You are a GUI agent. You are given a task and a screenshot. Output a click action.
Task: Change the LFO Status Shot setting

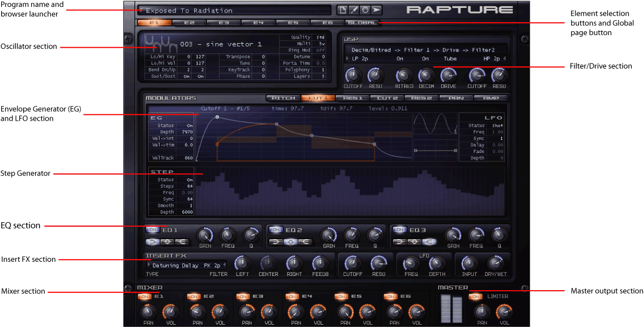[496, 125]
